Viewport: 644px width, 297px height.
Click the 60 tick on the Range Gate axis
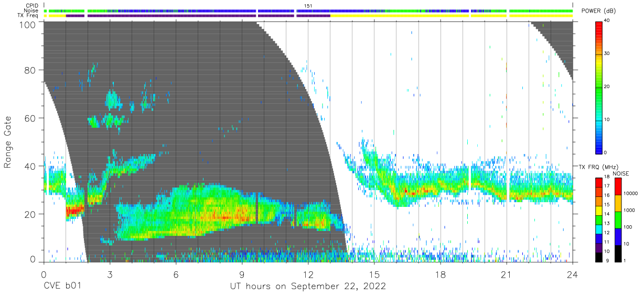pyautogui.click(x=30, y=118)
